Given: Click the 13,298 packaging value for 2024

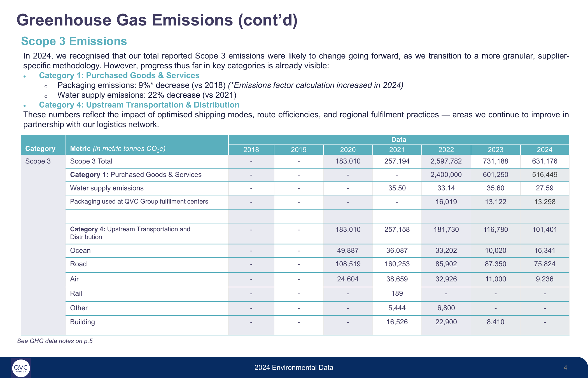Looking at the screenshot, I should pos(545,202).
